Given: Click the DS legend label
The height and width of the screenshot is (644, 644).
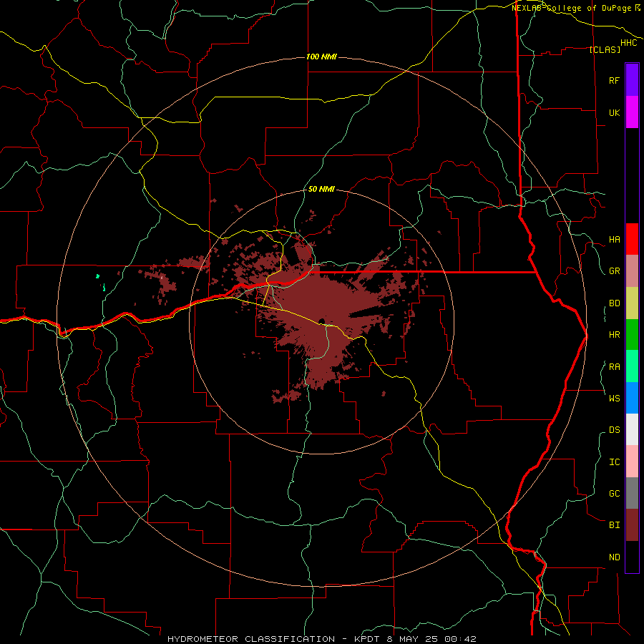Looking at the screenshot, I should coord(615,429).
